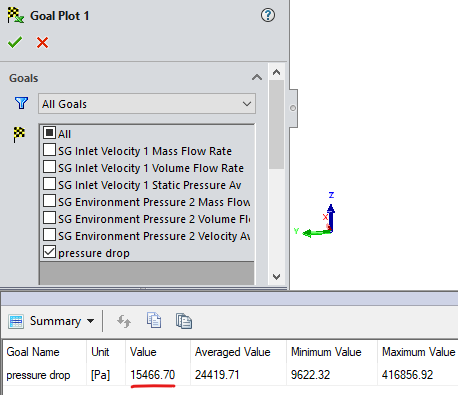Click the coordinate triad in the viewport
The width and height of the screenshot is (458, 395).
tap(317, 215)
